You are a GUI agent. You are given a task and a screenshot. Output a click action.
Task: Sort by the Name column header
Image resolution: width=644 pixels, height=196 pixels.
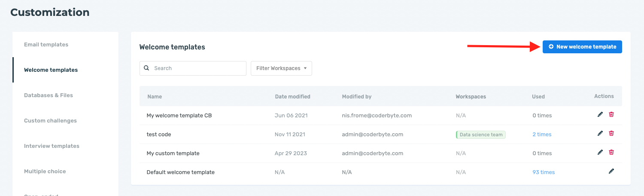[x=155, y=97]
